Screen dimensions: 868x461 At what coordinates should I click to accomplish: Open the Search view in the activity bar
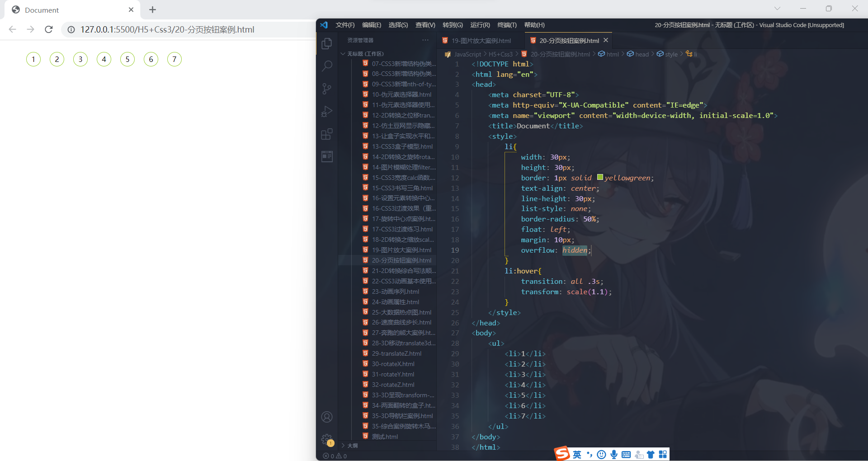click(327, 66)
